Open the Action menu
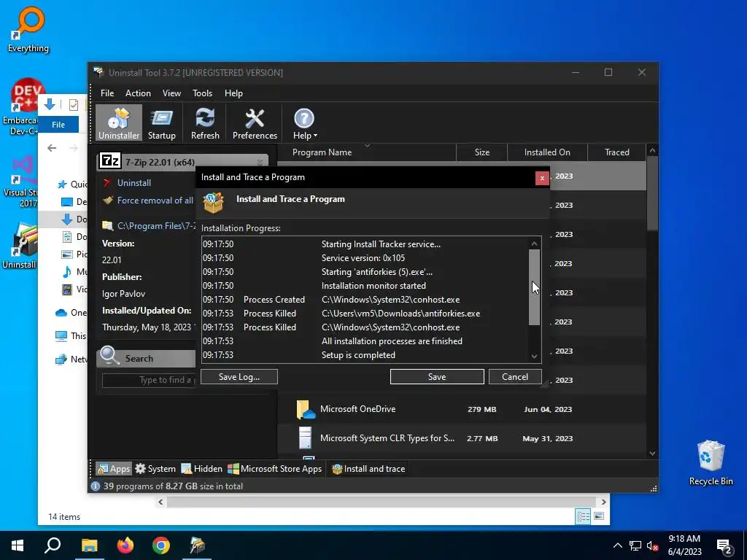The width and height of the screenshot is (747, 560). pos(138,93)
